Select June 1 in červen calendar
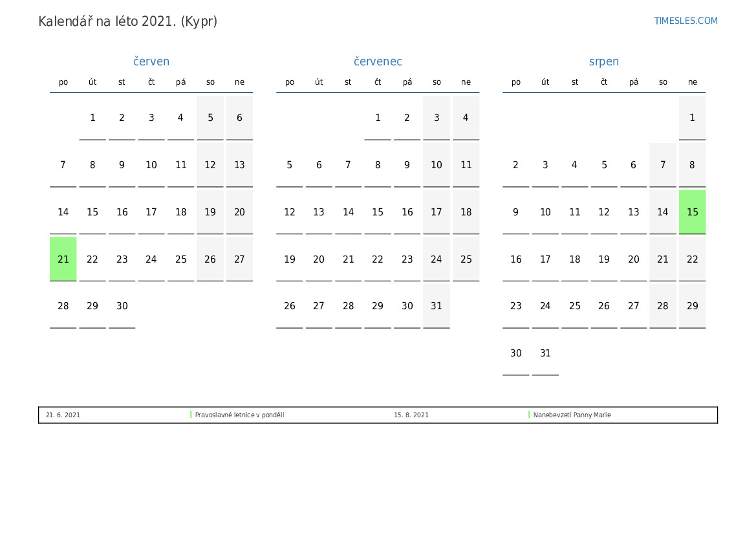 click(x=92, y=118)
